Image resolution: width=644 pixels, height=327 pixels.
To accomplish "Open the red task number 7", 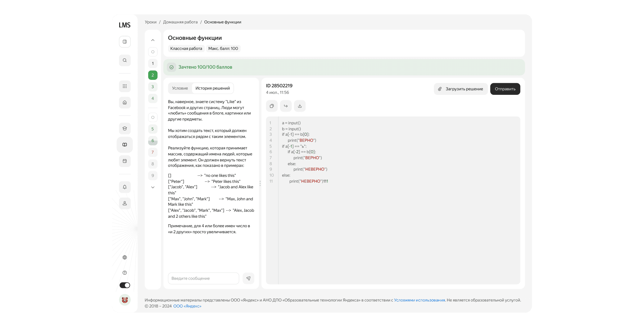I will 153,152.
